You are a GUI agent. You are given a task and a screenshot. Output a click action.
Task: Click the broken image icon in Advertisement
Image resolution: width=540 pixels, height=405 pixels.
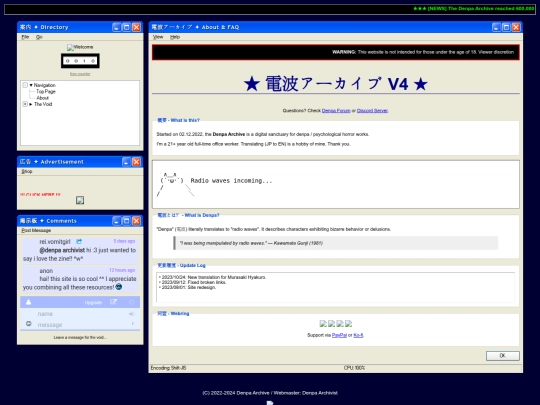tap(80, 200)
